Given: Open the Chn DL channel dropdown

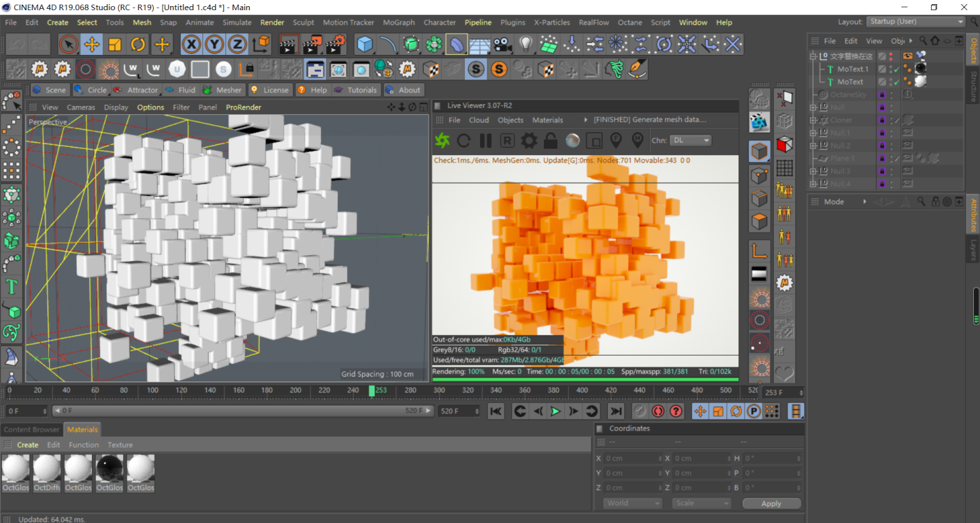Looking at the screenshot, I should click(x=690, y=140).
